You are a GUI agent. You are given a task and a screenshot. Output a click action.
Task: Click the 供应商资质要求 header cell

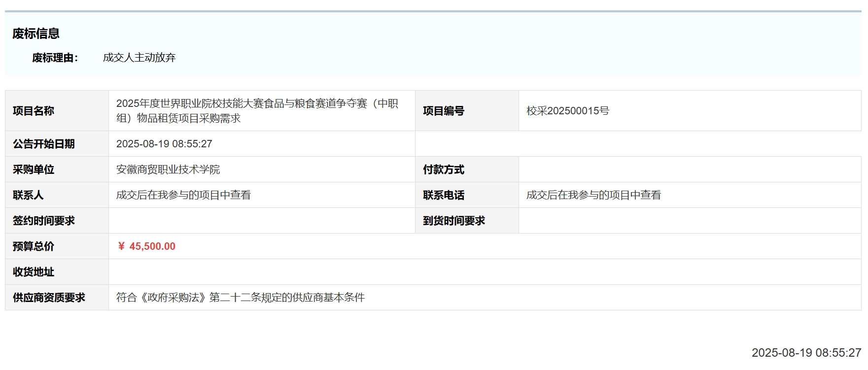49,298
